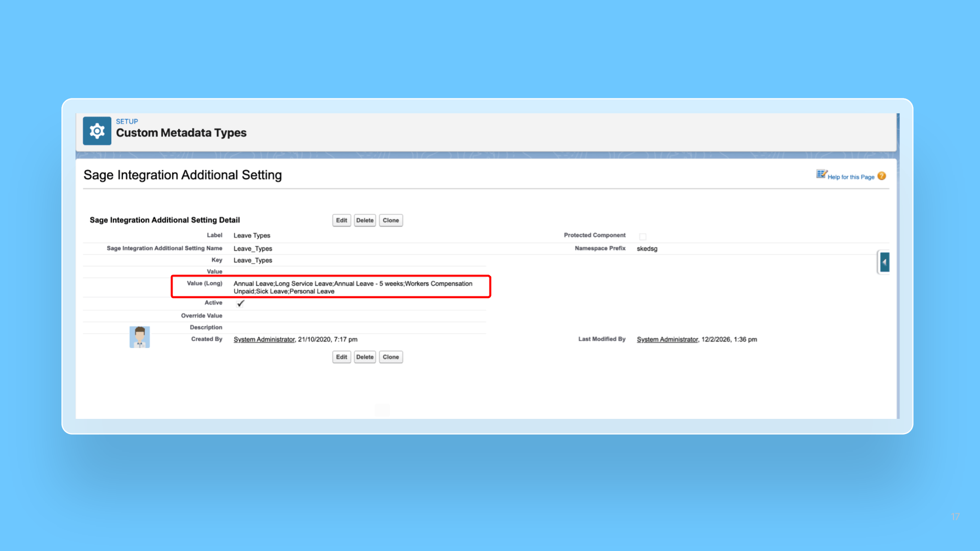
Task: Expand the collapsed sidebar arrow tab
Action: tap(885, 262)
